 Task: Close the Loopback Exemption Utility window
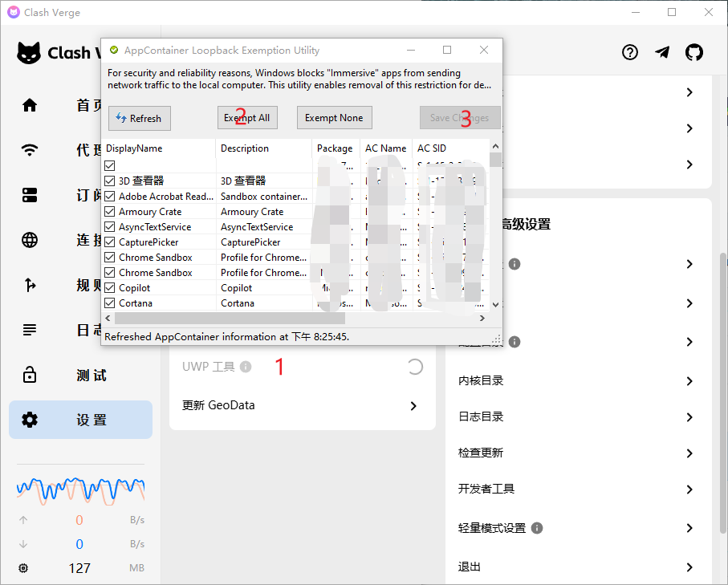coord(484,50)
